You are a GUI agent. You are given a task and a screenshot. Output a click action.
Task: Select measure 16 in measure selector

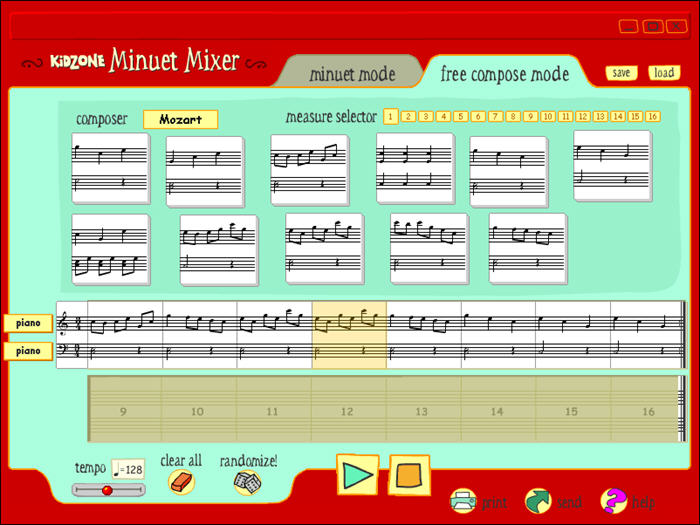point(652,116)
